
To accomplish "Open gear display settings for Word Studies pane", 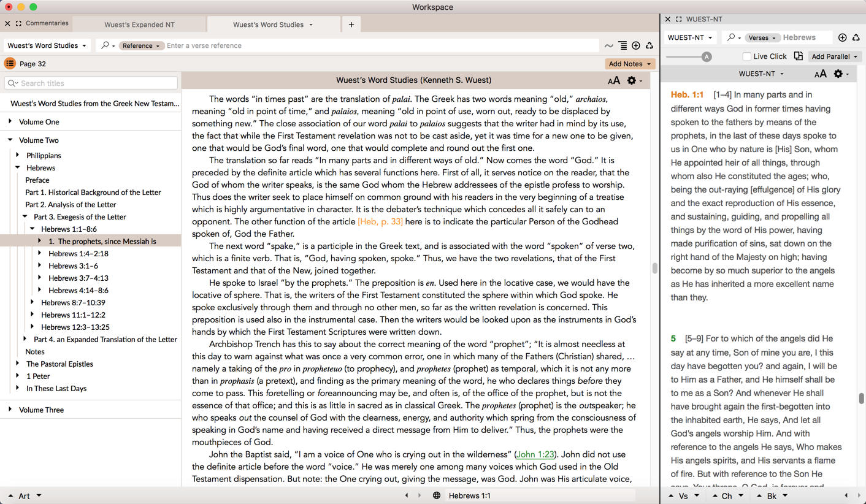I will pos(634,80).
